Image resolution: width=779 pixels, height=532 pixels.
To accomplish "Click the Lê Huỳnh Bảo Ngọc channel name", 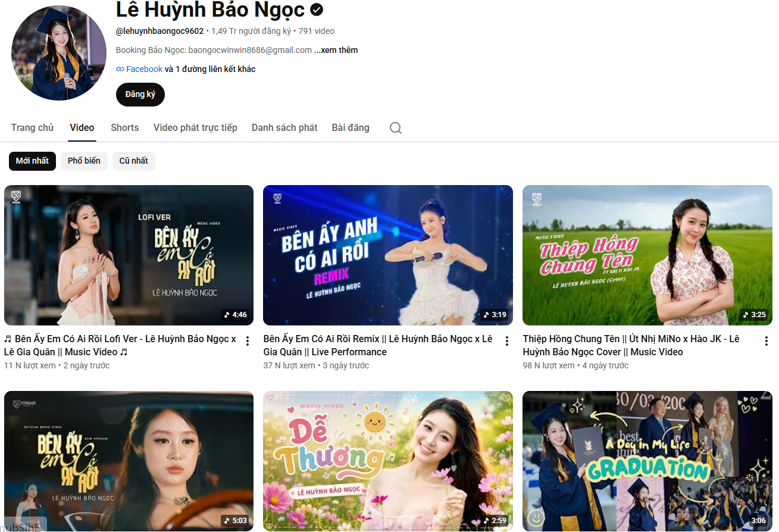I will coord(210,10).
